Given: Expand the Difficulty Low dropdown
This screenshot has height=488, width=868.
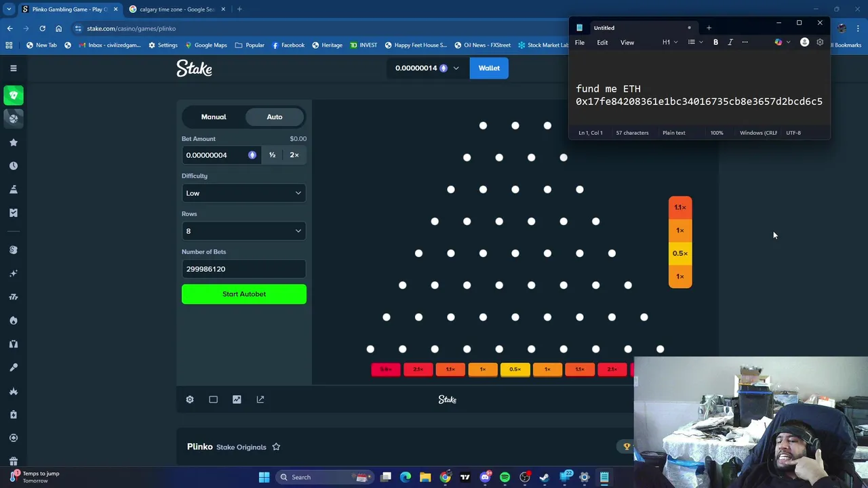Looking at the screenshot, I should click(243, 193).
